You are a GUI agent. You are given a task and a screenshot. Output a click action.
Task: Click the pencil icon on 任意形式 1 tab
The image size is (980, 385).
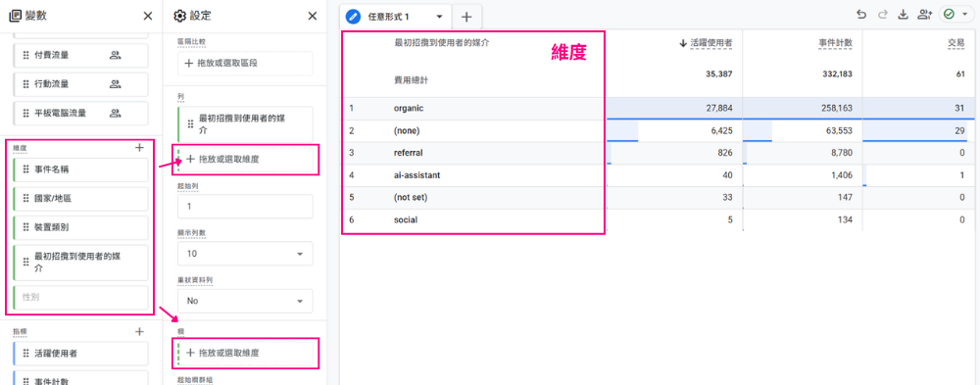353,17
